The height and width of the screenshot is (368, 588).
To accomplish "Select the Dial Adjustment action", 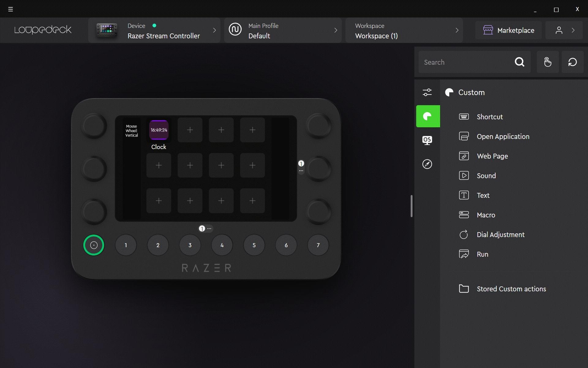I will [501, 235].
